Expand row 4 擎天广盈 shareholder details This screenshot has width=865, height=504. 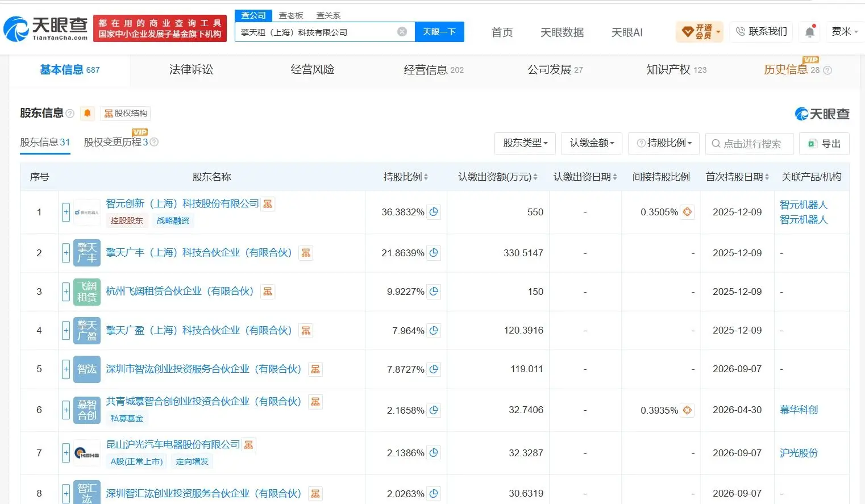(x=66, y=330)
